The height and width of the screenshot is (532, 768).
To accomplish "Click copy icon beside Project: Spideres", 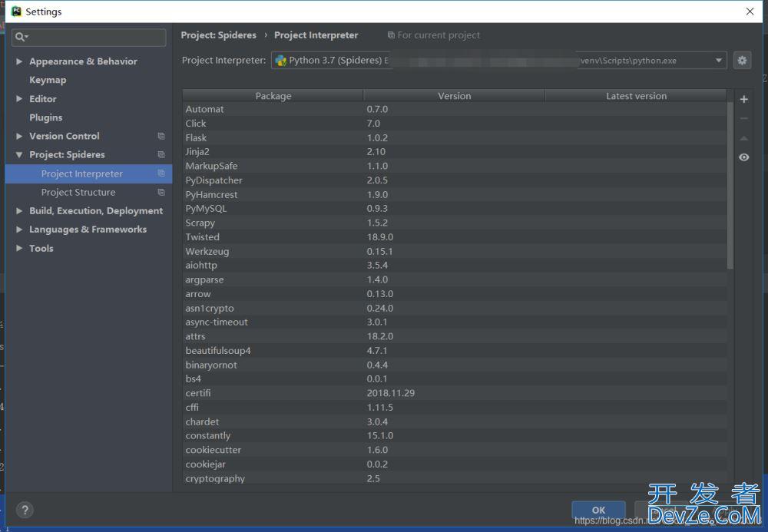I will (161, 154).
